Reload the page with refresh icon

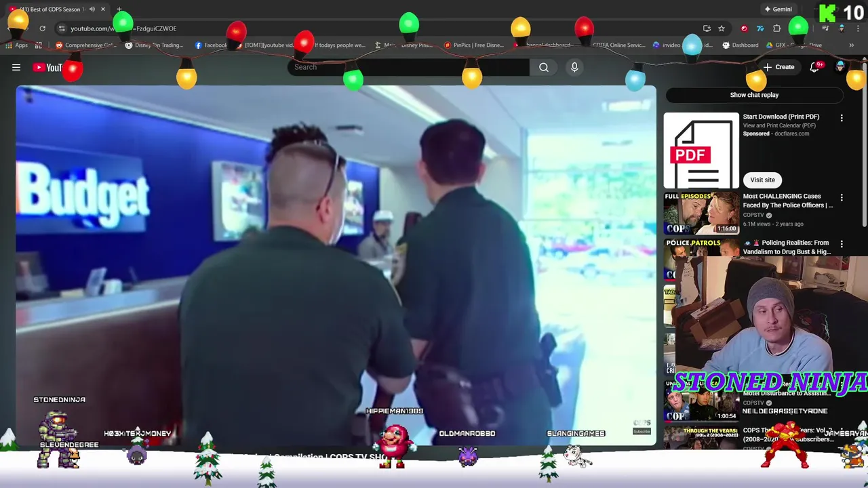coord(42,28)
